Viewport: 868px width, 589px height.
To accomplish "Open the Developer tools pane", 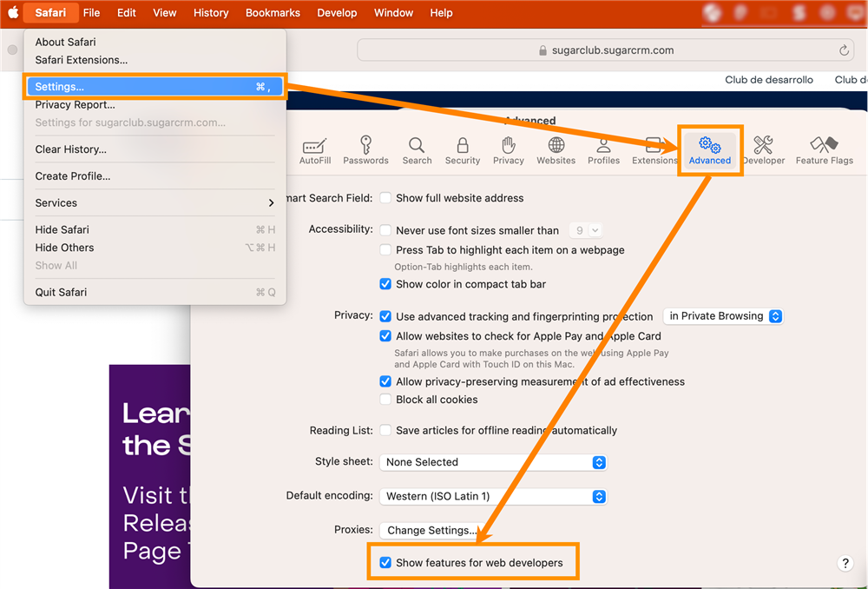I will click(x=764, y=150).
